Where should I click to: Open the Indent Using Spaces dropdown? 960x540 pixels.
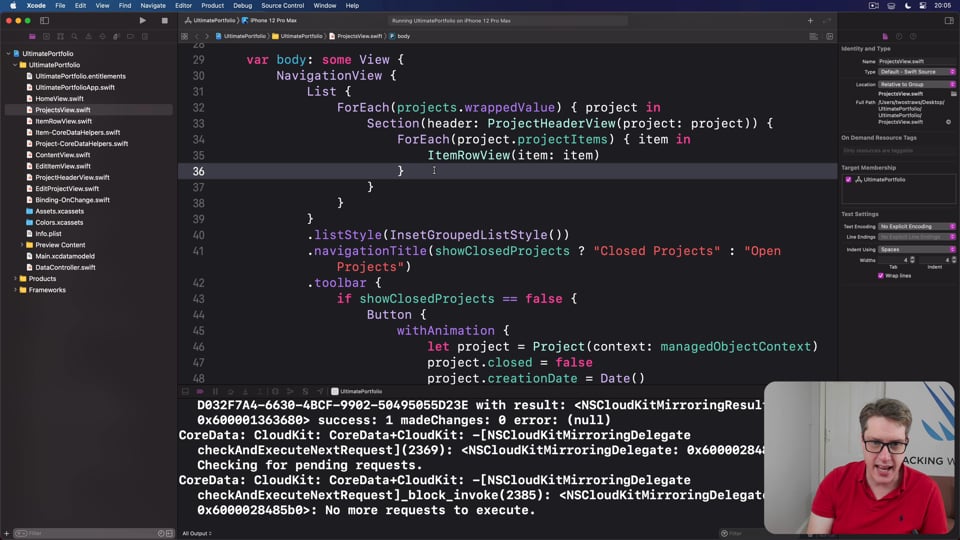(x=917, y=249)
